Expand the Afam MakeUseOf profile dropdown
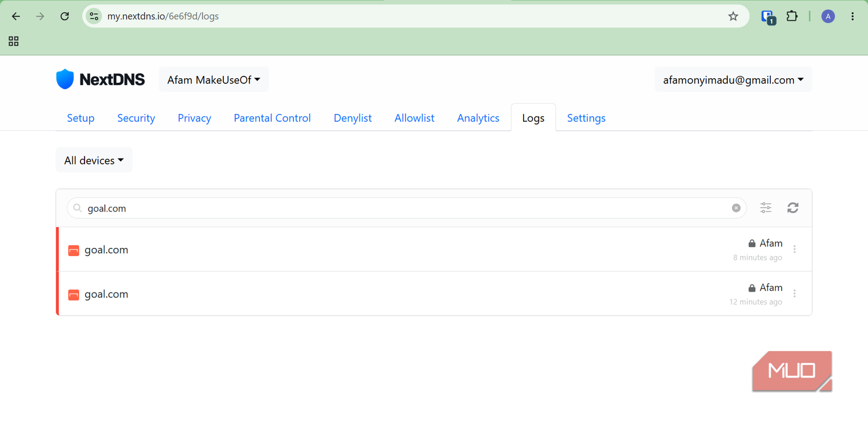868x428 pixels. 214,80
